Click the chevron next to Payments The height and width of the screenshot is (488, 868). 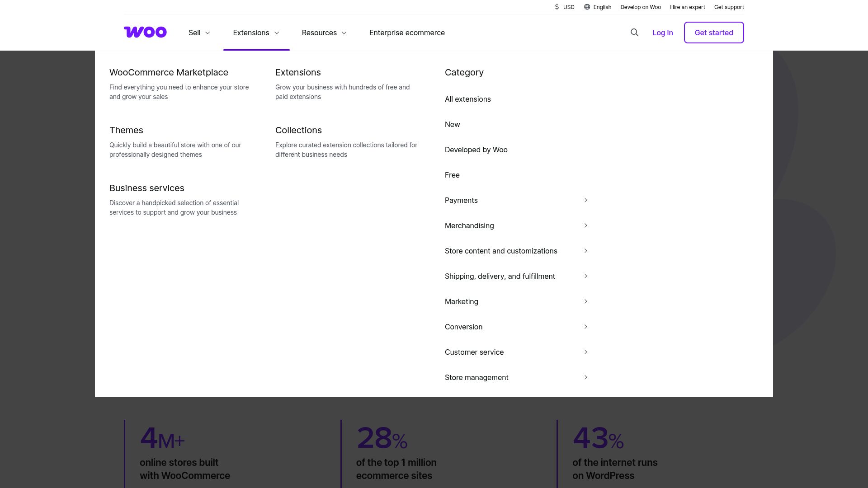(585, 200)
